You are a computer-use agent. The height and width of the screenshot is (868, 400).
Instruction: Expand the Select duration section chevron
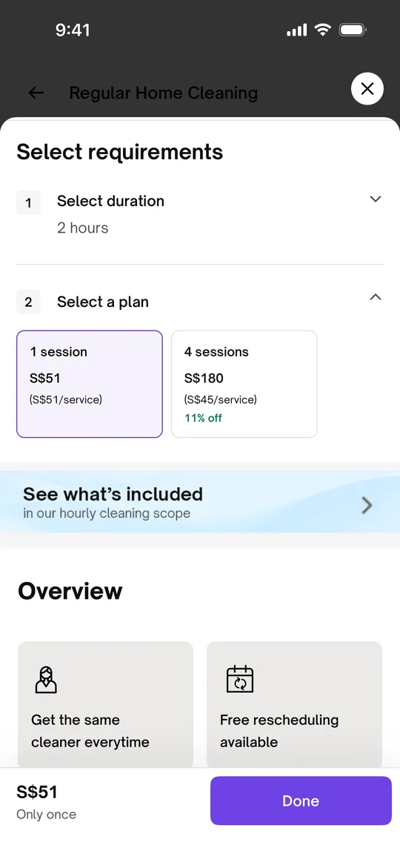[x=376, y=199]
